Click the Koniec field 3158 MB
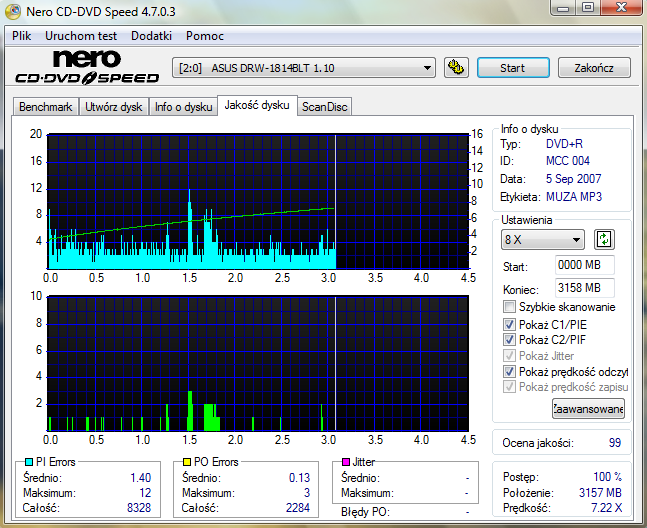This screenshot has width=647, height=528. pos(584,288)
